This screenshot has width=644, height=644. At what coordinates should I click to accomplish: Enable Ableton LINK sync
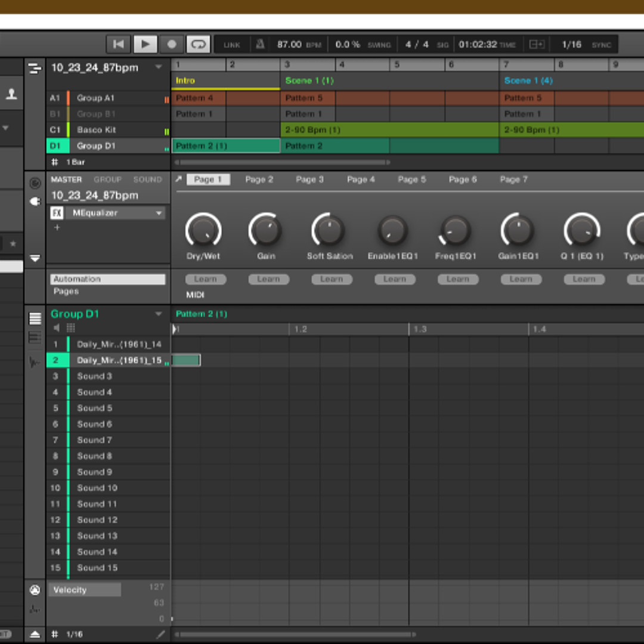pyautogui.click(x=231, y=45)
